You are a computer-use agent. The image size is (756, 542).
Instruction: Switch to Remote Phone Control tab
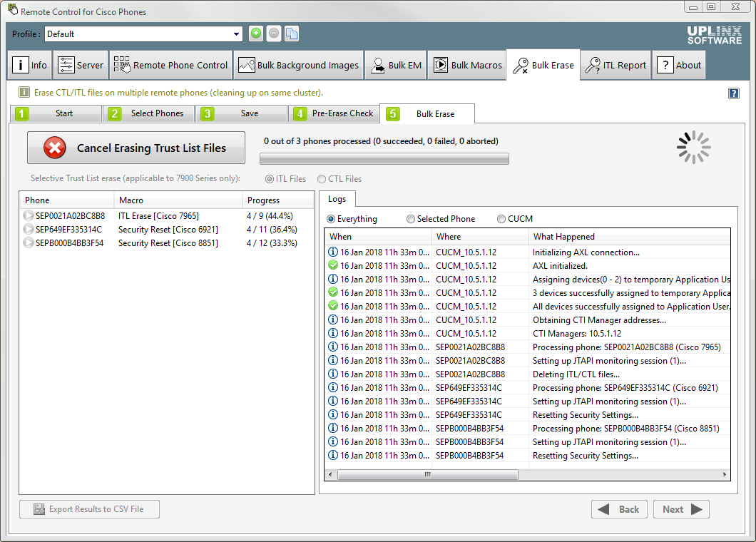(x=170, y=65)
